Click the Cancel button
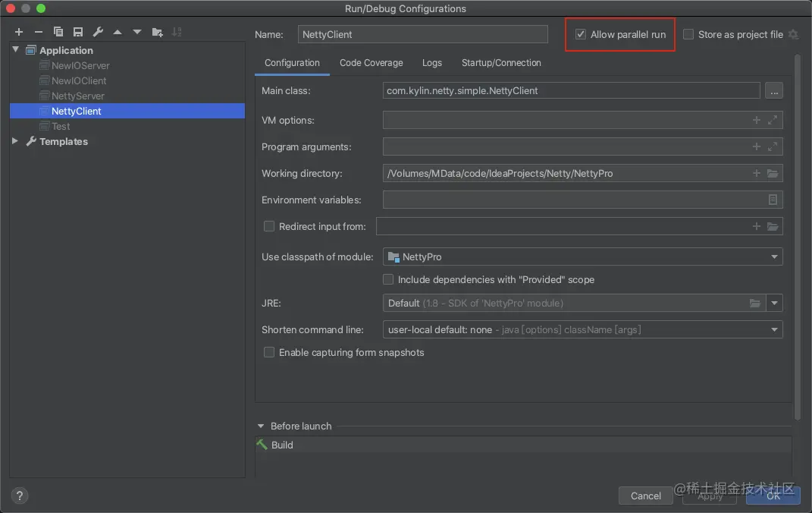 coord(646,496)
